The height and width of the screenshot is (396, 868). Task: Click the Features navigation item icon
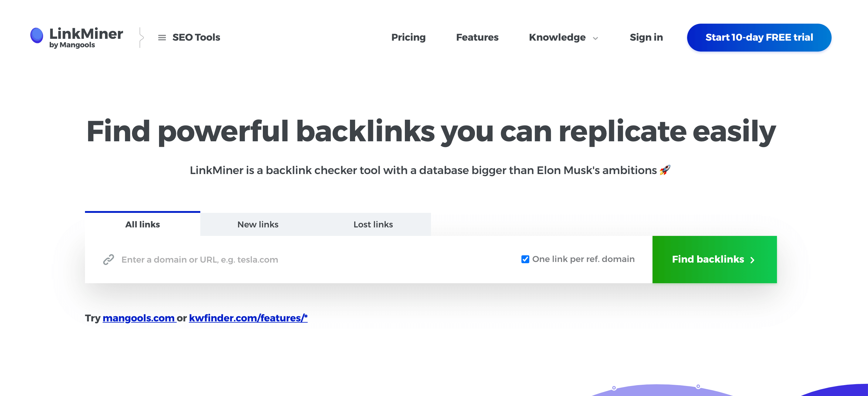(x=476, y=37)
